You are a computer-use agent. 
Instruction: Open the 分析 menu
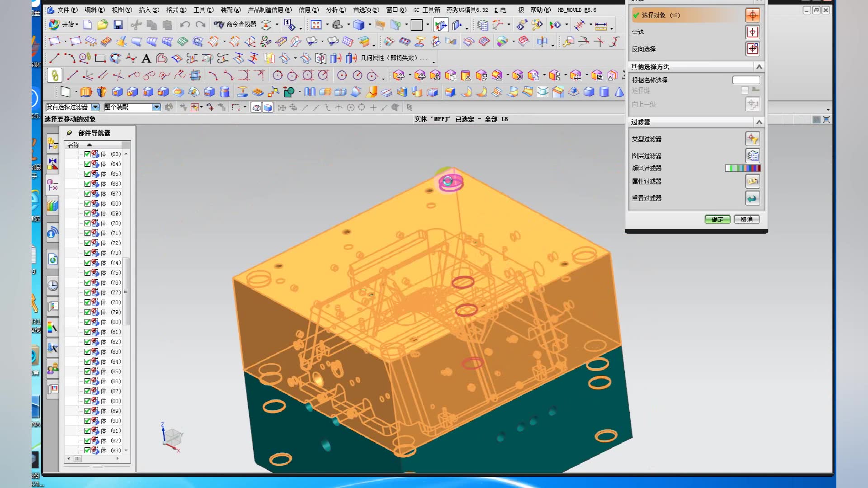tap(335, 9)
